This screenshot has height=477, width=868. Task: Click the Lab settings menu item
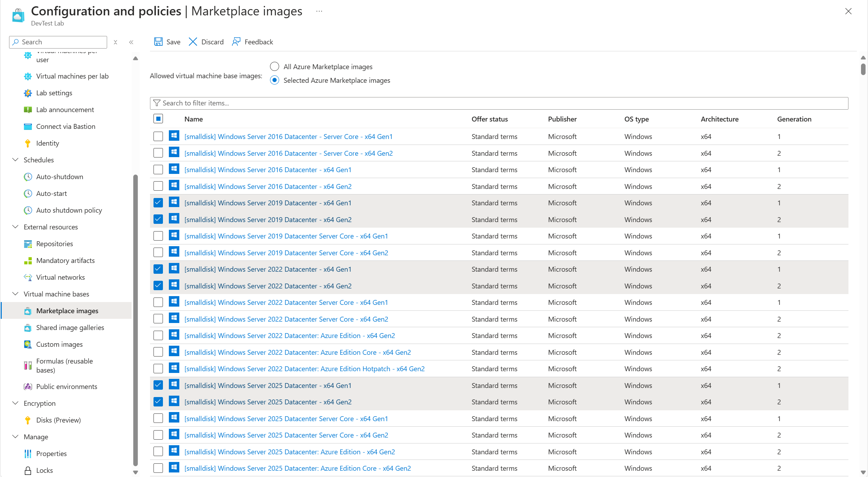click(x=54, y=92)
